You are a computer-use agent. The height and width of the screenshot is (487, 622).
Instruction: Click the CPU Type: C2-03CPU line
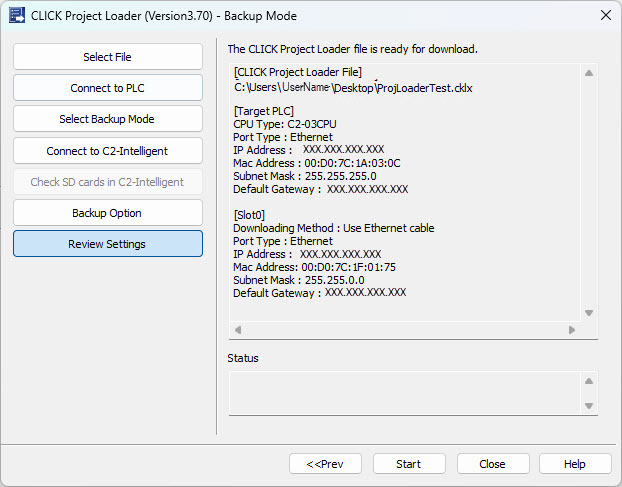coord(285,124)
